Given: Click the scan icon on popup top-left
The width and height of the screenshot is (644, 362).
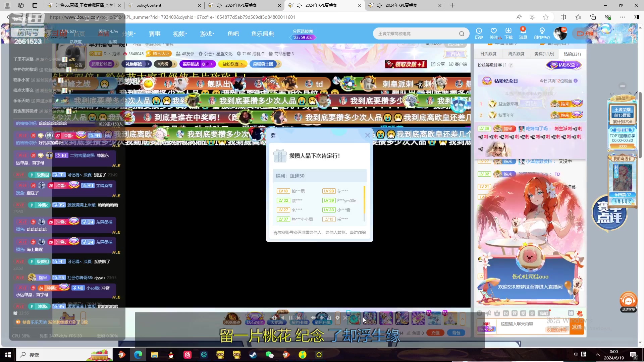Looking at the screenshot, I should (x=273, y=135).
